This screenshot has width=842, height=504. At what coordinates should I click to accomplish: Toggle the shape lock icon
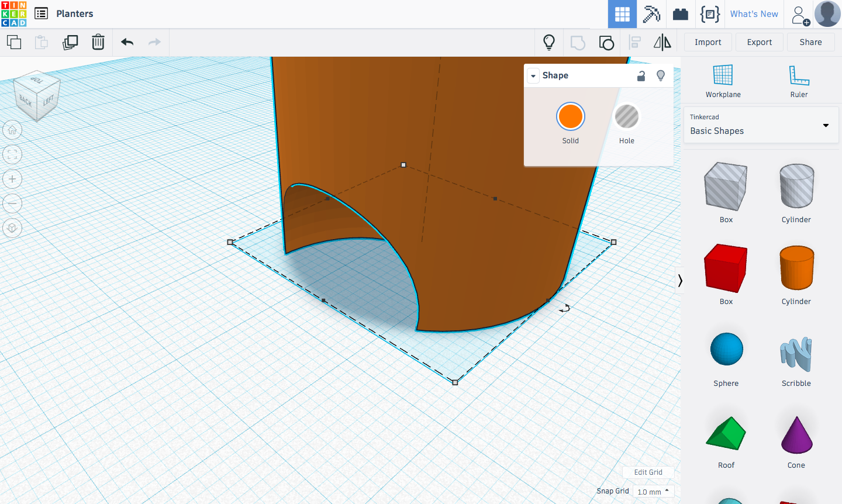point(641,75)
